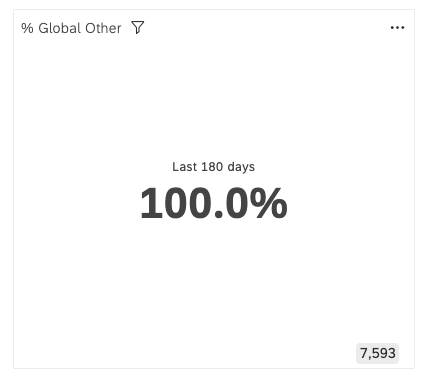Screen dimensions: 425x373
Task: Select the large bold percentage number
Action: (x=213, y=203)
